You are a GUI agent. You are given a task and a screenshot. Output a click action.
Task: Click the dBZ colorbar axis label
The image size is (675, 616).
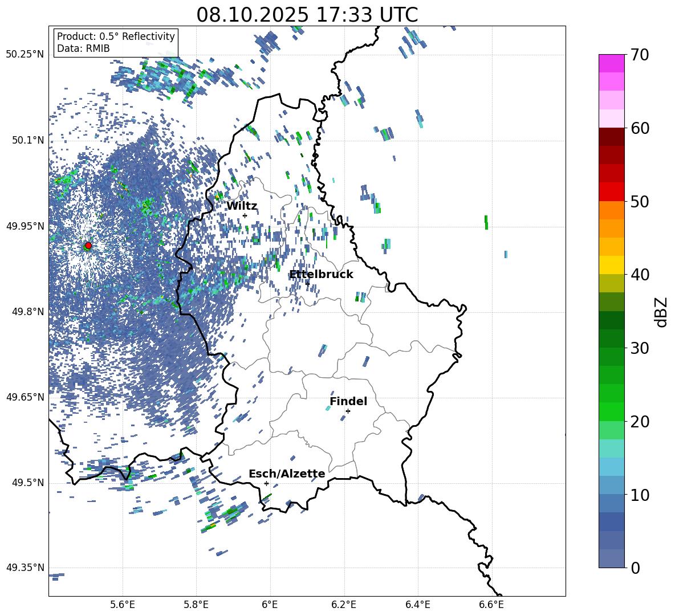tap(662, 312)
